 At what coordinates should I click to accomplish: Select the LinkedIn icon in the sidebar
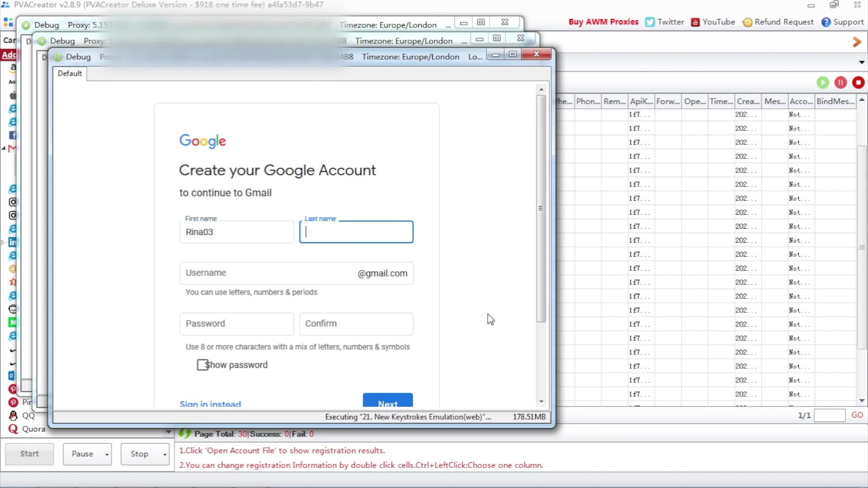(x=13, y=243)
